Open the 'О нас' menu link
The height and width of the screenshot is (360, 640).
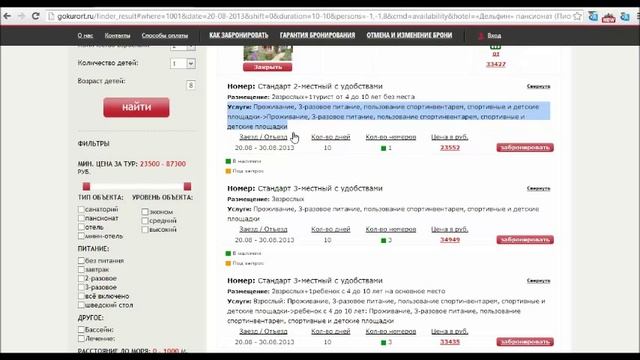coord(85,36)
